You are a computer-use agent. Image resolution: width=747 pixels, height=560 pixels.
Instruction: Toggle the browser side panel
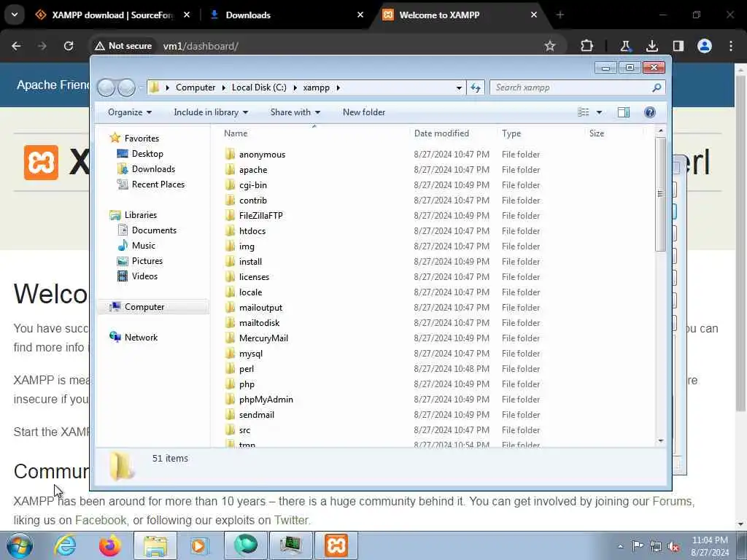(678, 46)
